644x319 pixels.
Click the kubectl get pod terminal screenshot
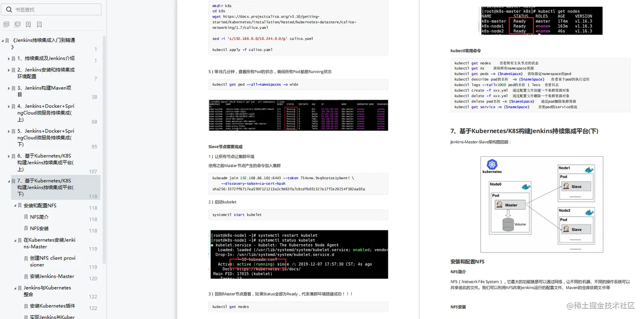click(298, 115)
